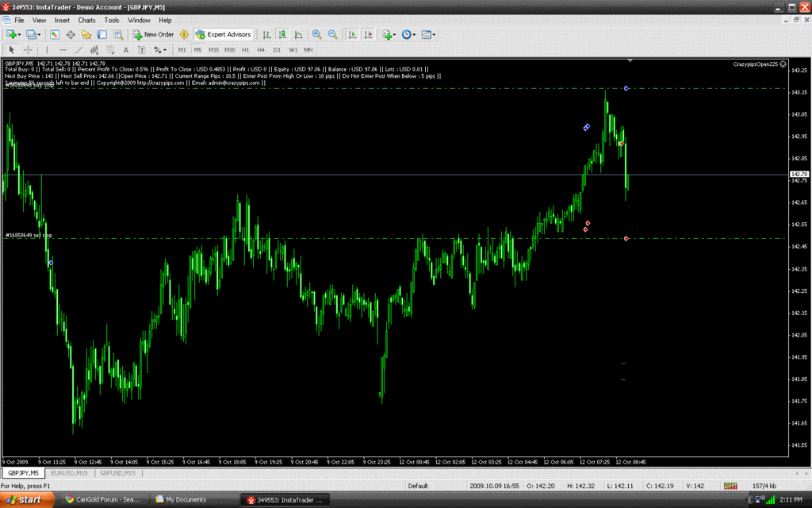Image resolution: width=812 pixels, height=508 pixels.
Task: Switch chart to line chart mode
Action: (x=298, y=35)
